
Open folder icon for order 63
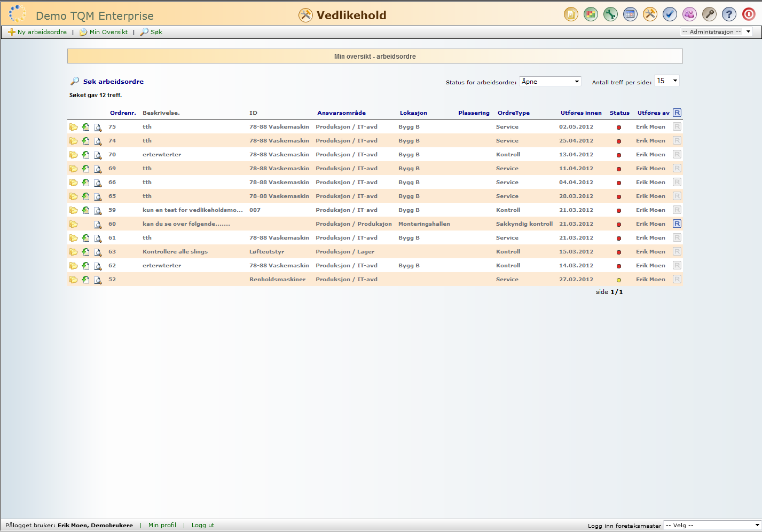[74, 252]
